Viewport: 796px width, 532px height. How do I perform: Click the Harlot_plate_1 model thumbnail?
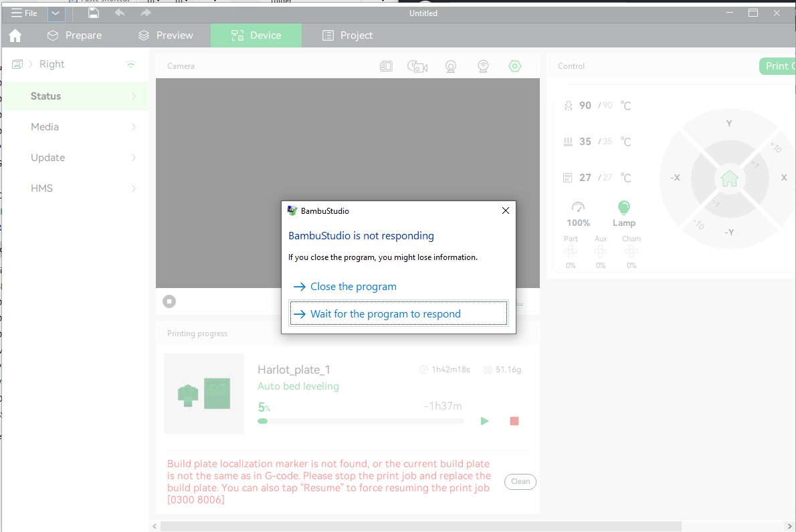(x=204, y=394)
